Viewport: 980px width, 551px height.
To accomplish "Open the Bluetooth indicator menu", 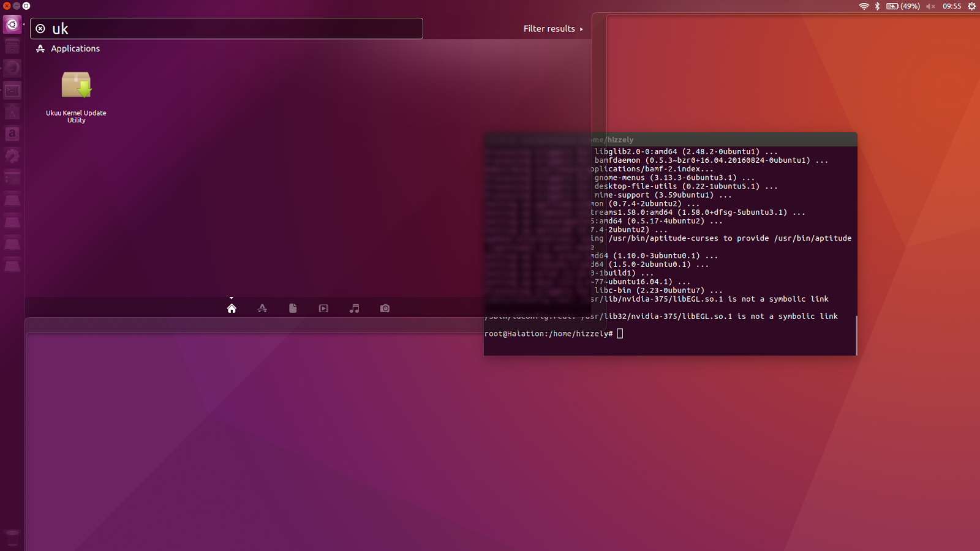I will pos(877,6).
